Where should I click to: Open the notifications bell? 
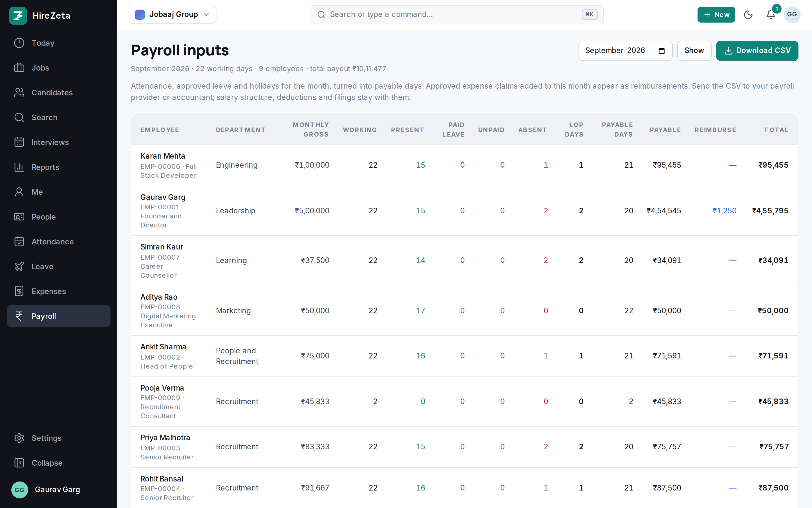pyautogui.click(x=771, y=14)
